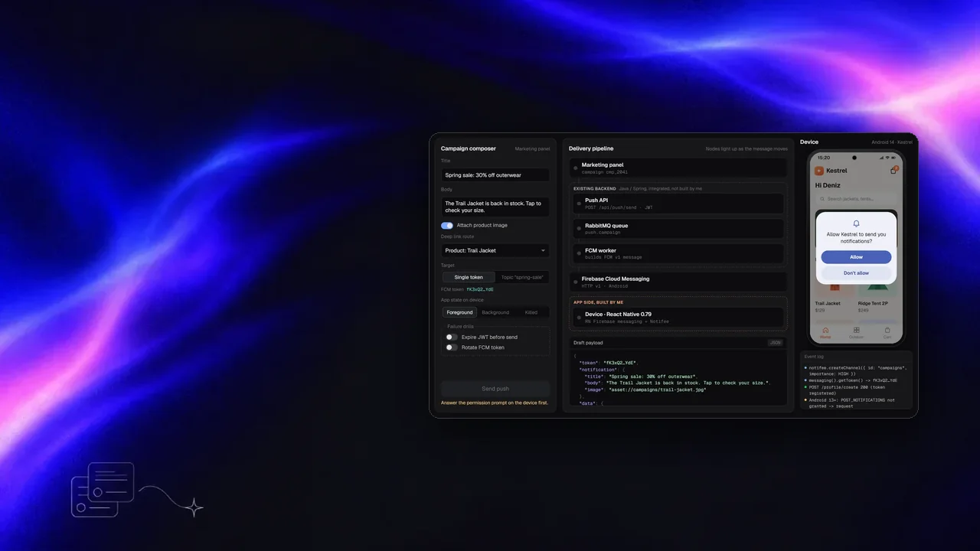Click the Push API pipeline node
Screen dimensions: 980x551
678,204
